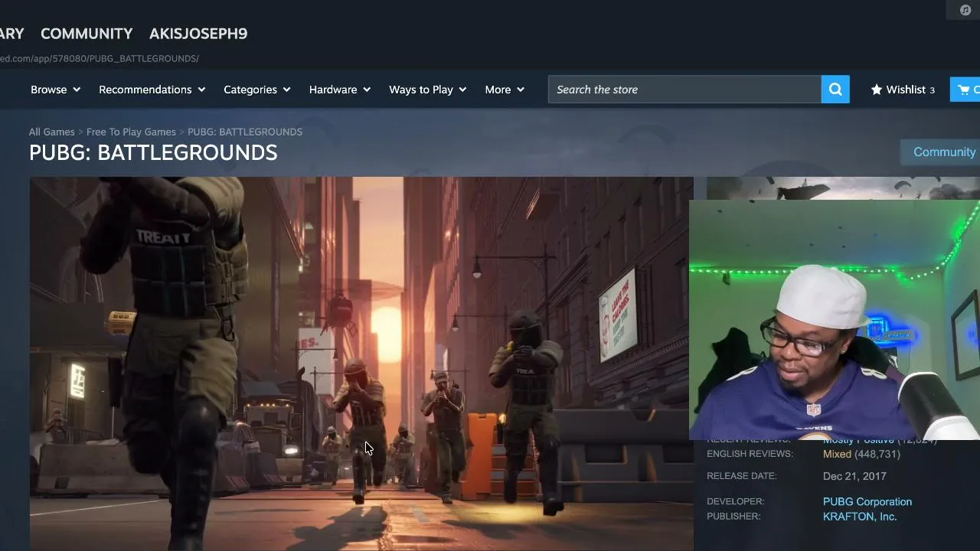
Task: Open the COMMUNITY menu
Action: click(87, 34)
